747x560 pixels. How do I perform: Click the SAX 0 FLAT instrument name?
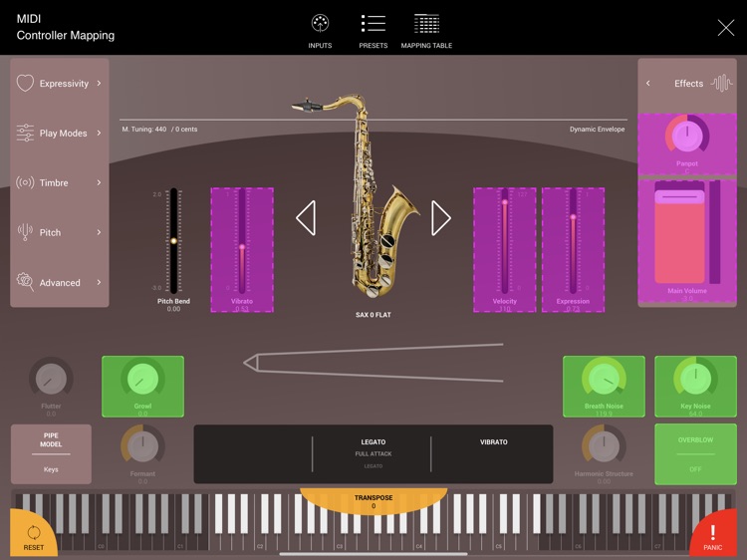coord(373,315)
